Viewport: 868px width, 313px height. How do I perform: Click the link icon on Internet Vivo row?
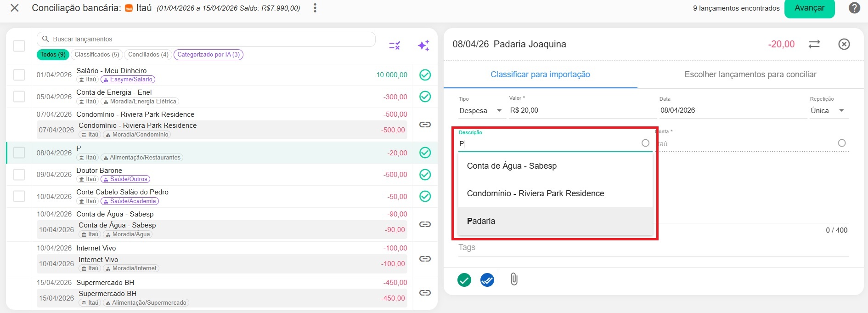[x=425, y=259]
